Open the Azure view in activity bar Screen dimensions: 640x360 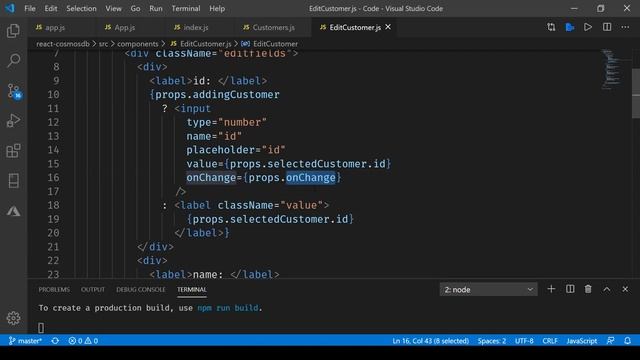tap(13, 211)
